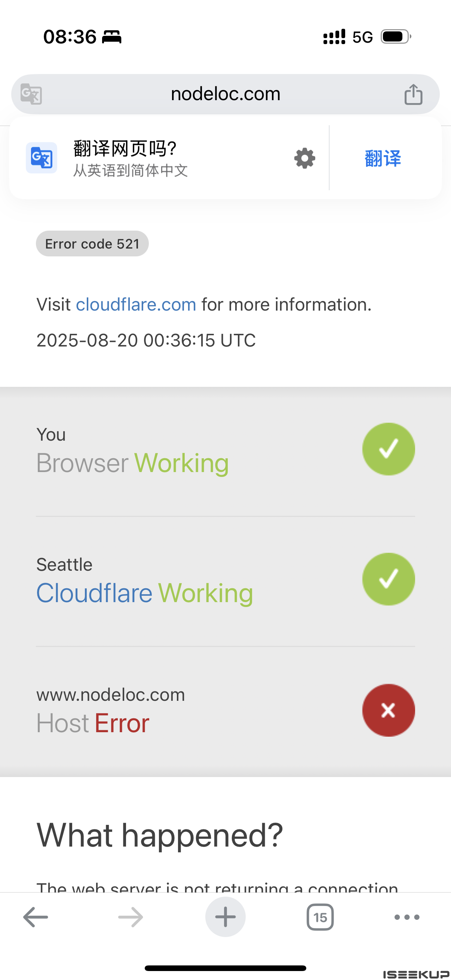The image size is (451, 980).
Task: Tap the 翻译网页吗? prompt text
Action: pos(125,148)
